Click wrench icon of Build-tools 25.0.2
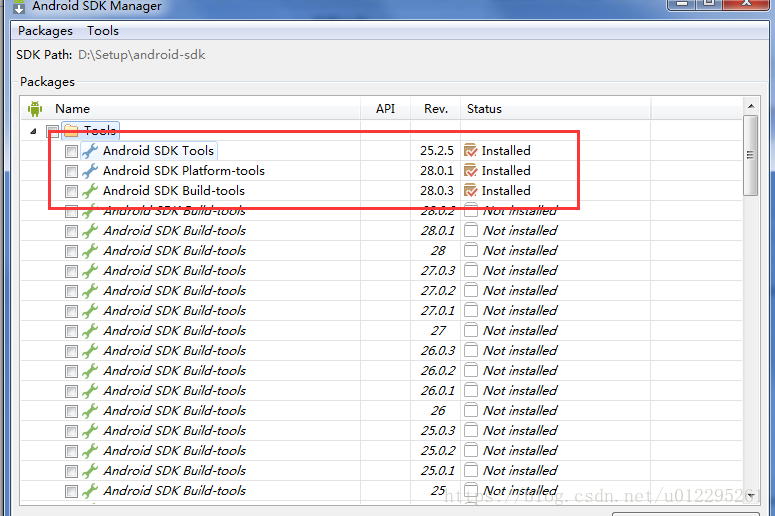 (x=90, y=451)
